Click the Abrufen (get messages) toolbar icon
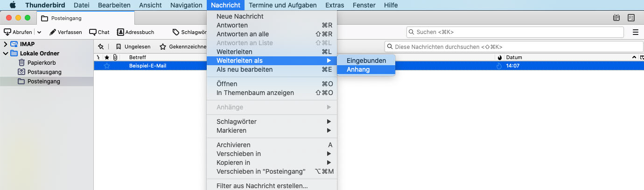Image resolution: width=644 pixels, height=190 pixels. point(8,32)
